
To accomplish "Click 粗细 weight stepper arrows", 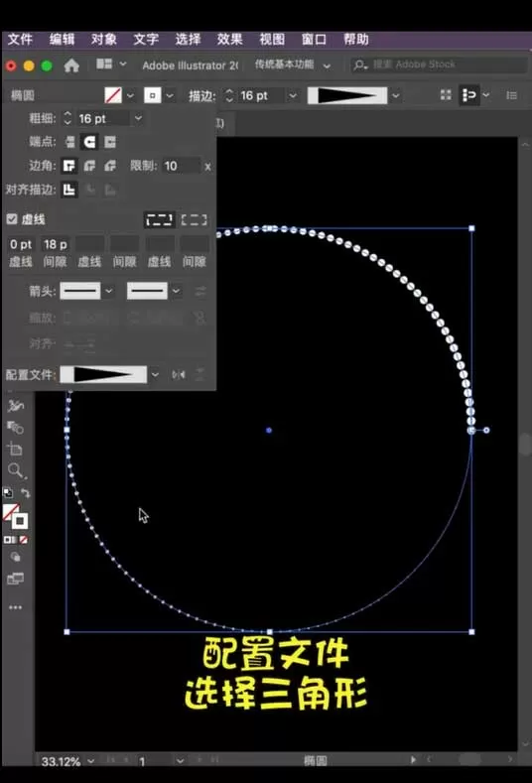I will pyautogui.click(x=67, y=118).
